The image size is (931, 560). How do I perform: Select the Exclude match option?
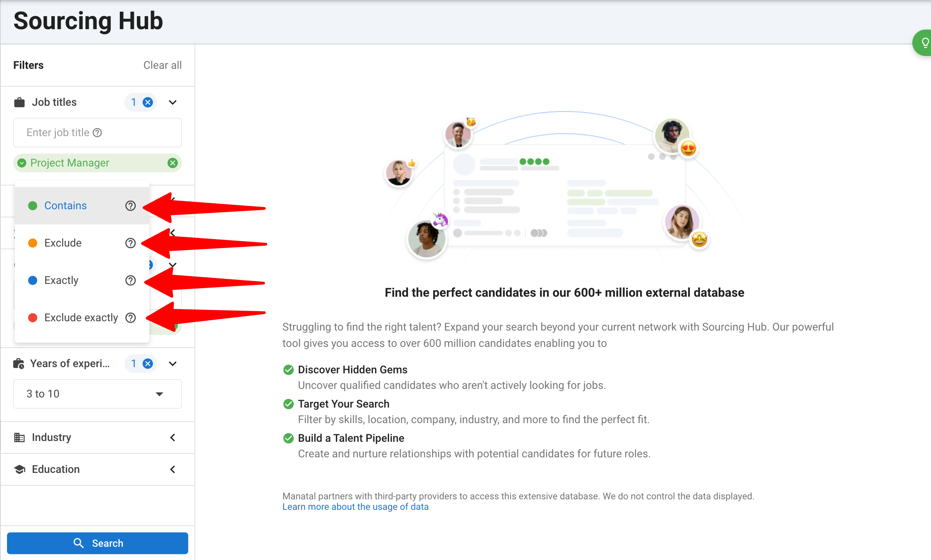[x=63, y=243]
